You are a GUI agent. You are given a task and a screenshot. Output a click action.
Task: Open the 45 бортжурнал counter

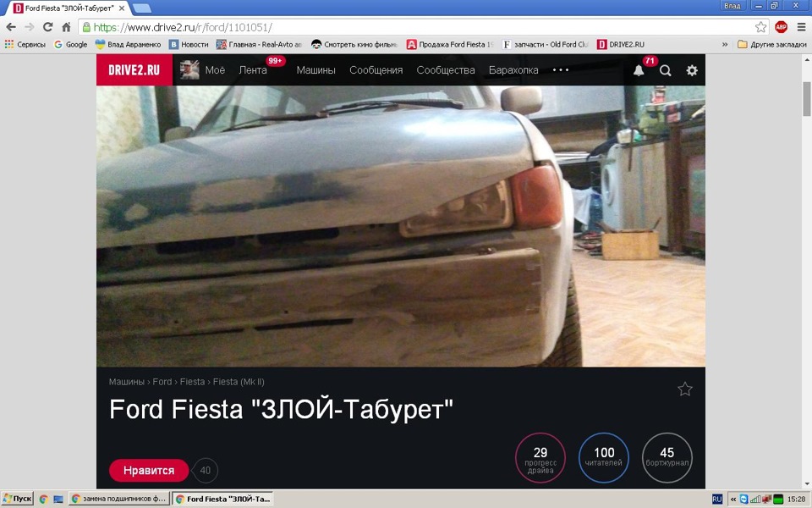[x=667, y=458]
